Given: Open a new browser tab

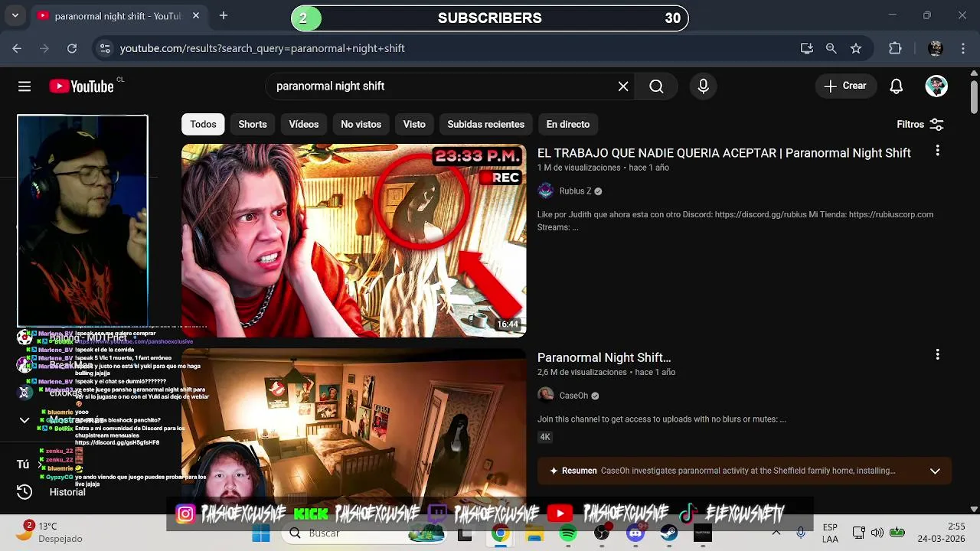Looking at the screenshot, I should (224, 15).
